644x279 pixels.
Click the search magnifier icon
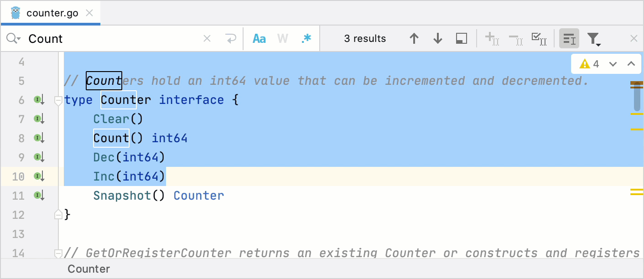click(12, 38)
